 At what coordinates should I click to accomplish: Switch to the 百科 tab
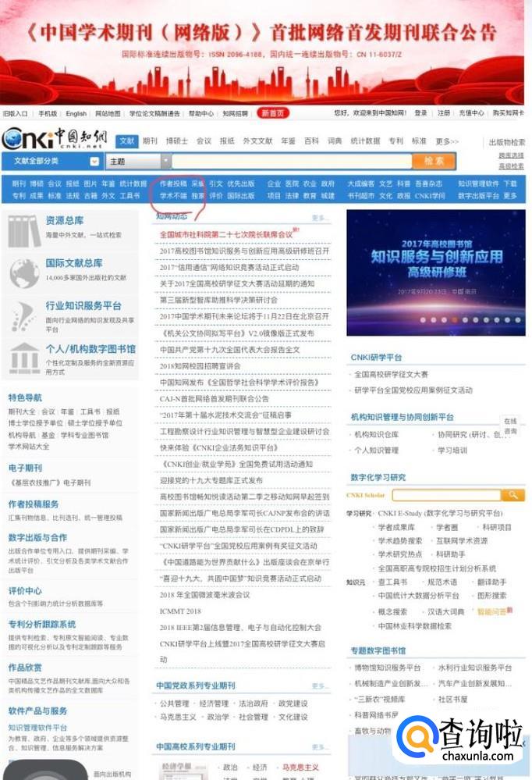point(311,141)
